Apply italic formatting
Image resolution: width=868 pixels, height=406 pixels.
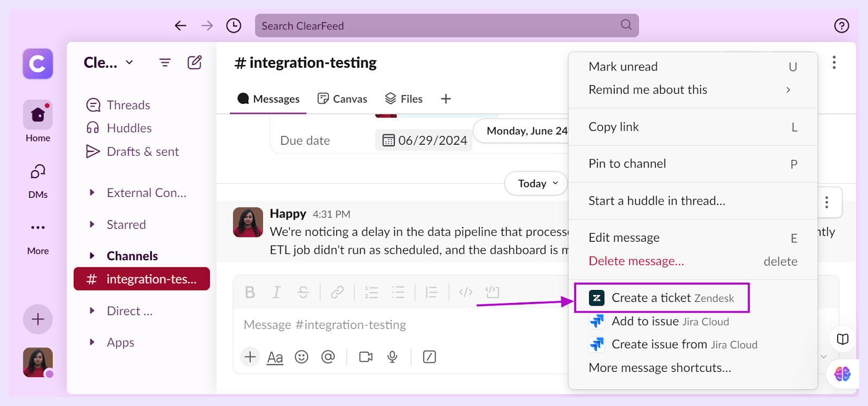coord(277,292)
